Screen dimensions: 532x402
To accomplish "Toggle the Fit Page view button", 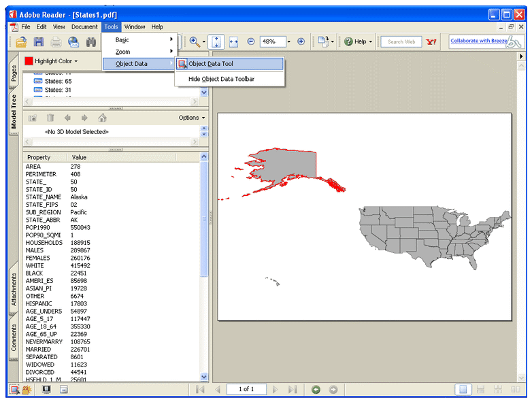I will [x=216, y=41].
